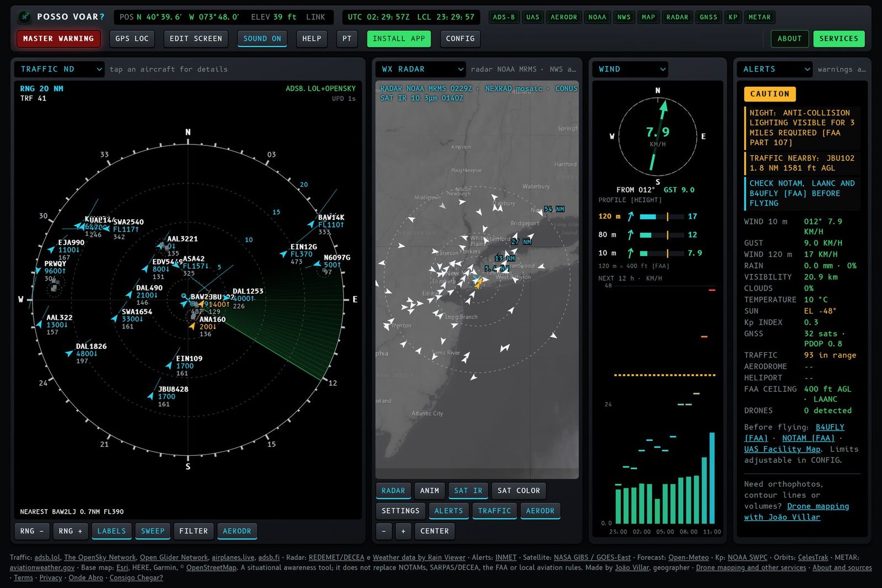The image size is (882, 588).
Task: Toggle SAT COLOR layer
Action: coord(519,490)
